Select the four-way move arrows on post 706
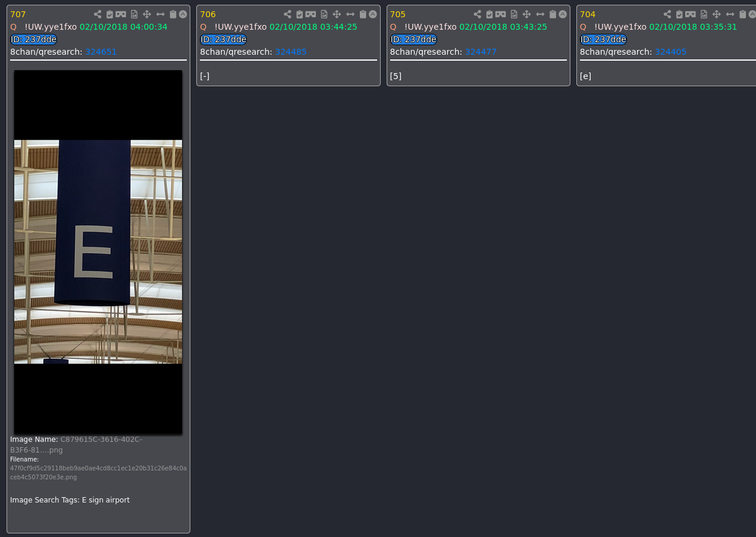This screenshot has width=756, height=537. tap(337, 14)
